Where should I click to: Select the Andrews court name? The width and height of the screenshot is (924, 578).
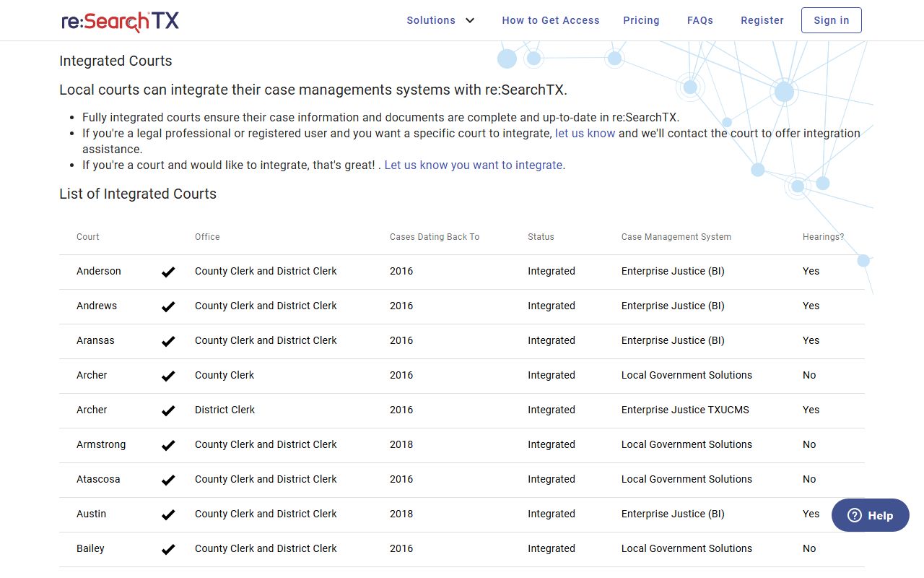point(97,306)
